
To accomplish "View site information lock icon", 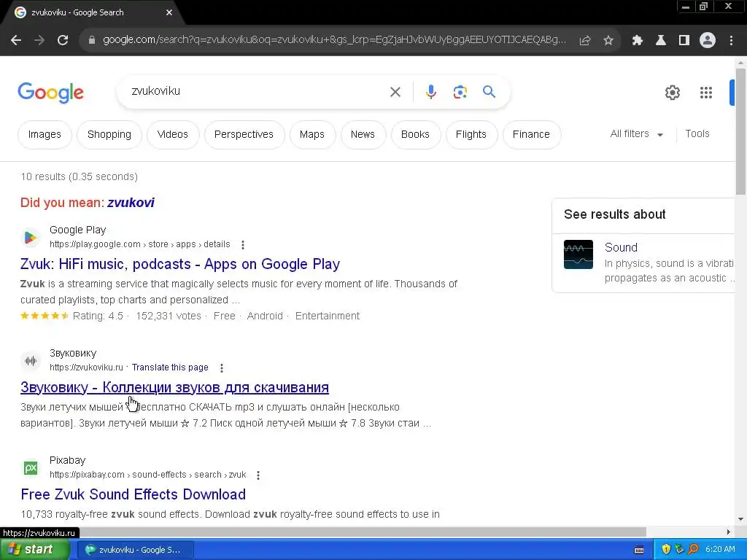I will 92,40.
